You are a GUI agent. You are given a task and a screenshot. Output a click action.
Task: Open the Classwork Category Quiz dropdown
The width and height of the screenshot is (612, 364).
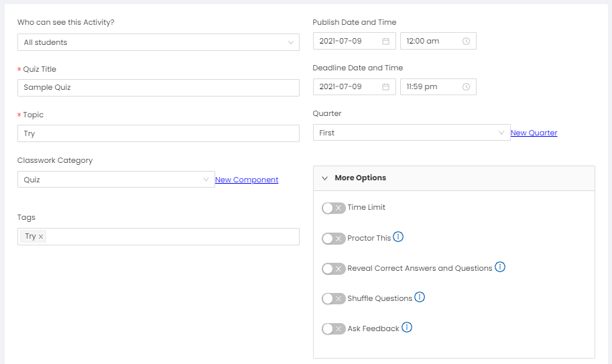[116, 180]
